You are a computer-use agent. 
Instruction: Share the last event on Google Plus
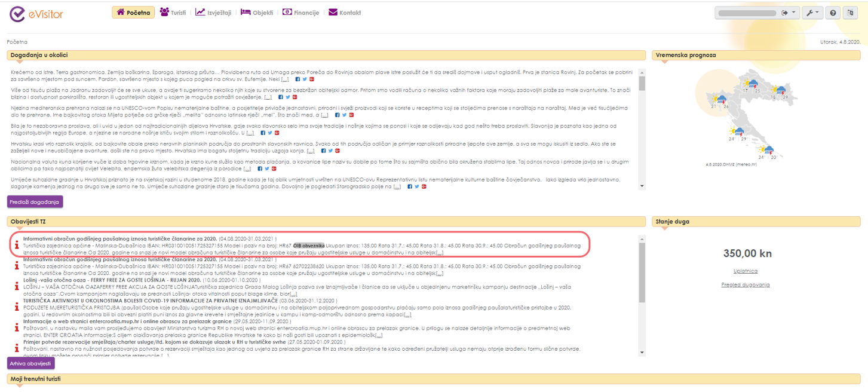click(424, 187)
